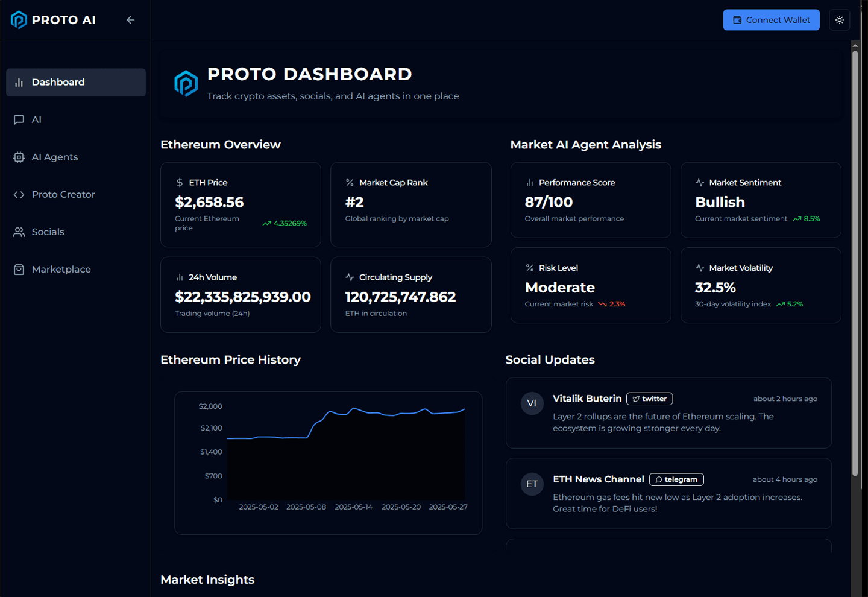Click the bar icon on 24h Volume card
The height and width of the screenshot is (597, 868).
click(x=179, y=277)
